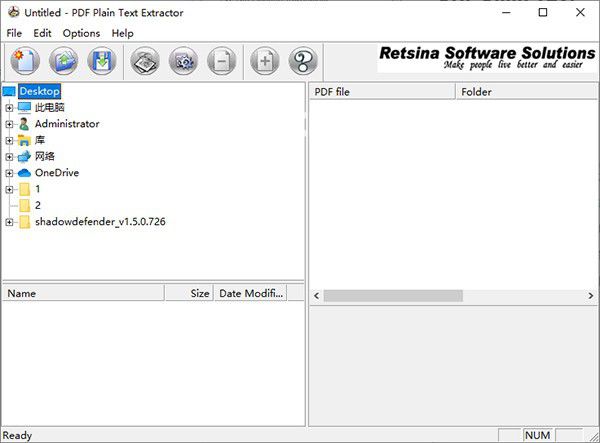Screen dimensions: 600x443
Task: Click the Save disk toolbar icon
Action: (102, 61)
